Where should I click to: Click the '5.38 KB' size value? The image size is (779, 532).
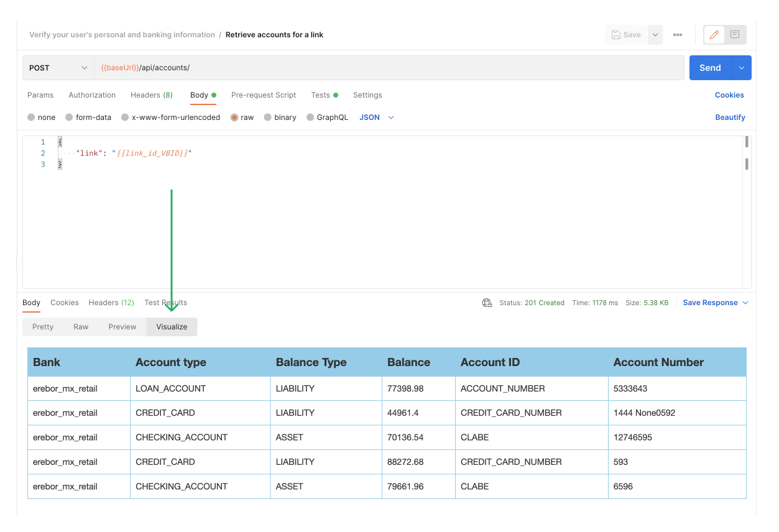(656, 303)
